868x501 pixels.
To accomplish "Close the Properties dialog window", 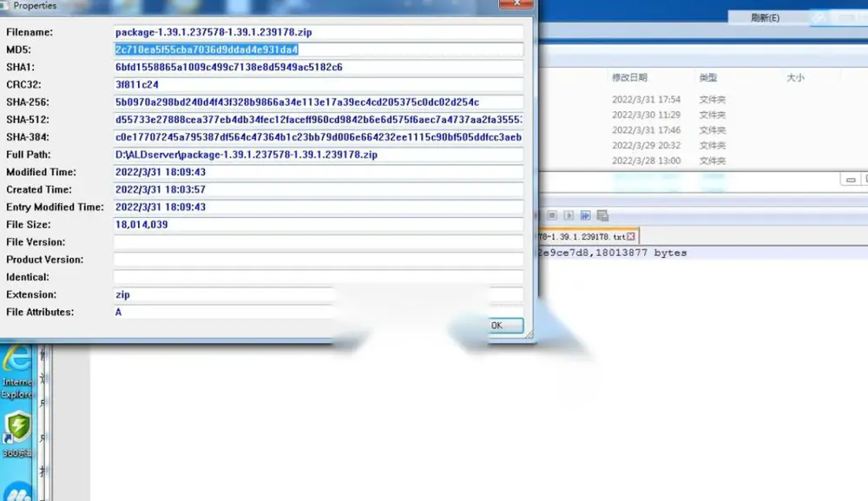I will click(516, 3).
